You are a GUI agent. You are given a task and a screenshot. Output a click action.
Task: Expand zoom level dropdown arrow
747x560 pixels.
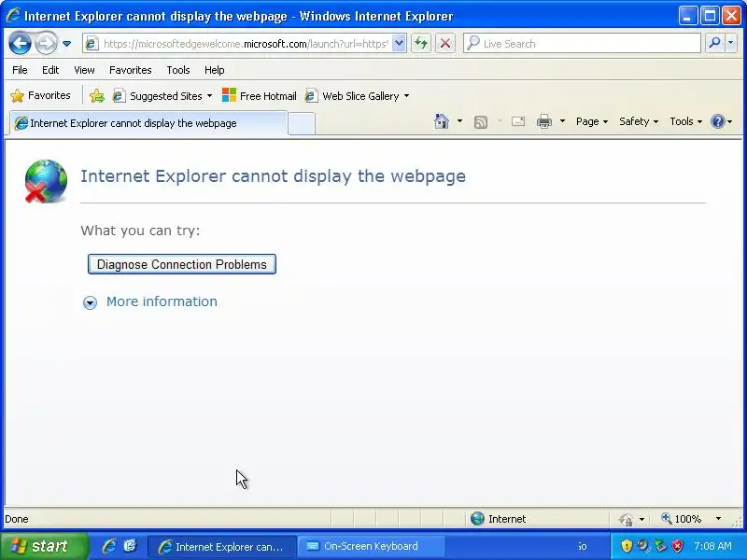[718, 519]
